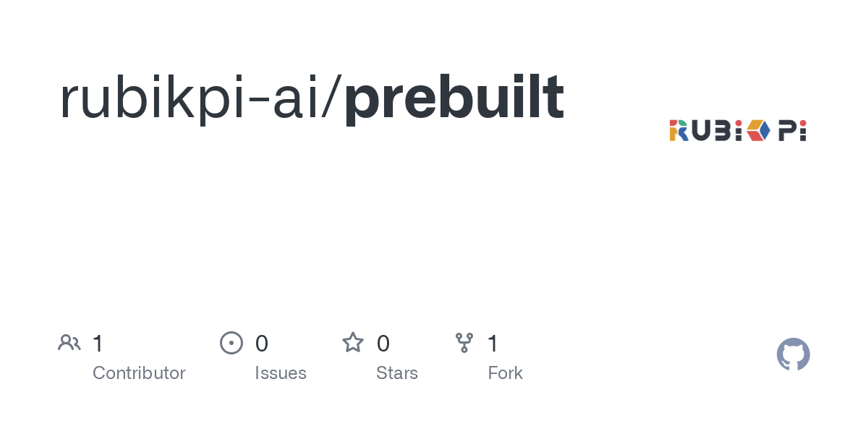This screenshot has width=868, height=434.
Task: Click the colorful cube in the Rubik logo
Action: point(759,130)
